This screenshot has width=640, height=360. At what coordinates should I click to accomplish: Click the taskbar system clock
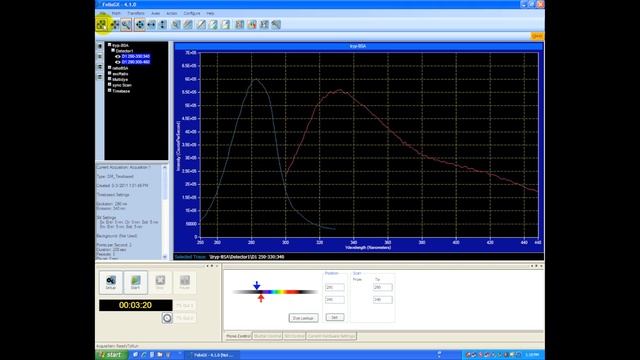click(533, 355)
